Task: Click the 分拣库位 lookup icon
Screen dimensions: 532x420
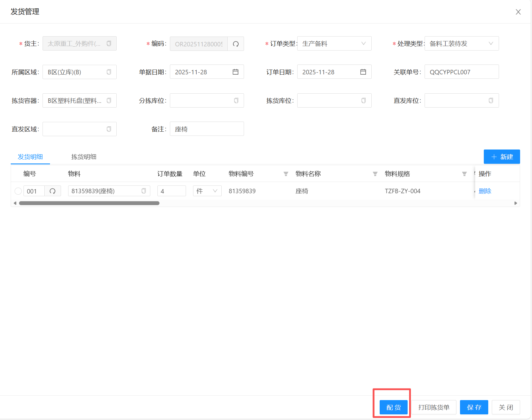Action: pyautogui.click(x=236, y=101)
